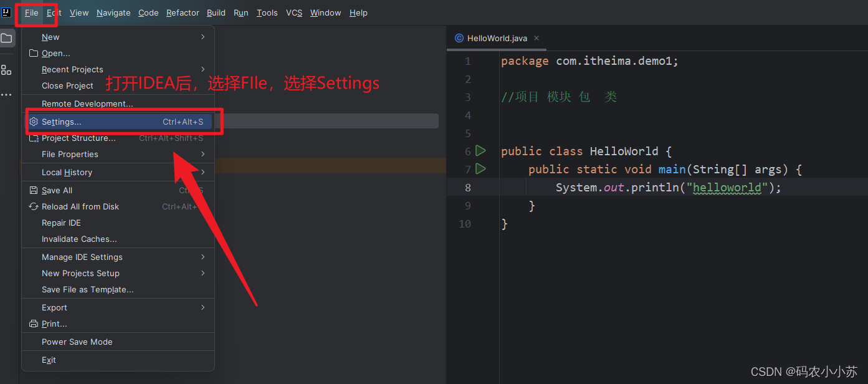This screenshot has width=868, height=384.
Task: Click the run gutter icon beside line 7
Action: 480,169
